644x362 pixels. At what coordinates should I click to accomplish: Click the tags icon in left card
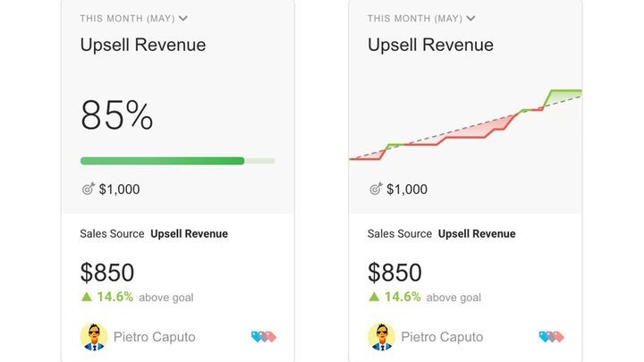click(x=264, y=337)
